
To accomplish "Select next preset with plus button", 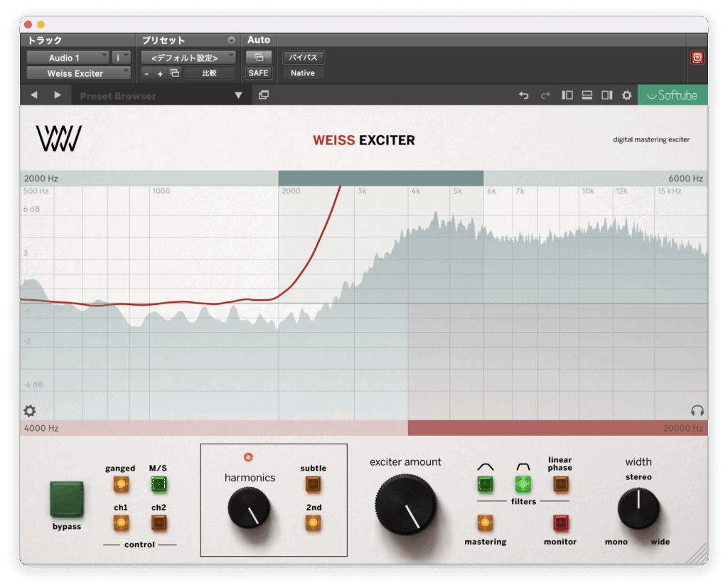I will pos(160,73).
